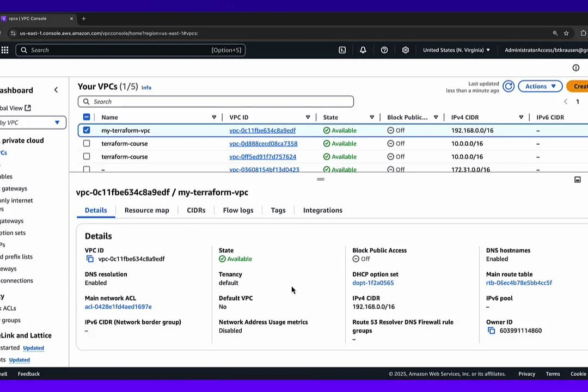Open the settings gear icon
588x392 pixels.
pyautogui.click(x=406, y=50)
